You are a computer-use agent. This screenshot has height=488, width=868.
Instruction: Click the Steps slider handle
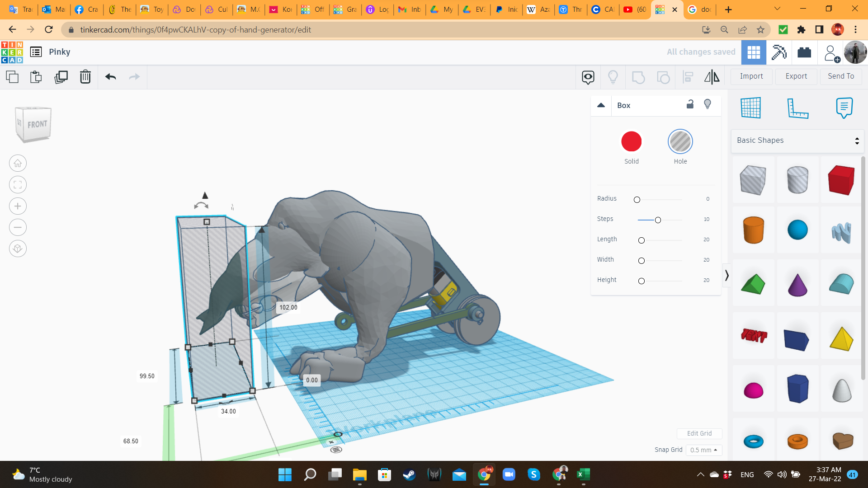(x=658, y=220)
